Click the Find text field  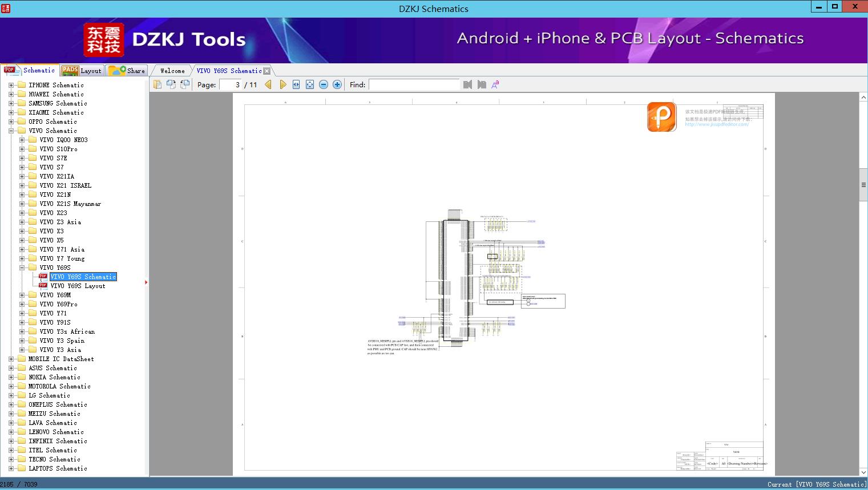coord(414,84)
